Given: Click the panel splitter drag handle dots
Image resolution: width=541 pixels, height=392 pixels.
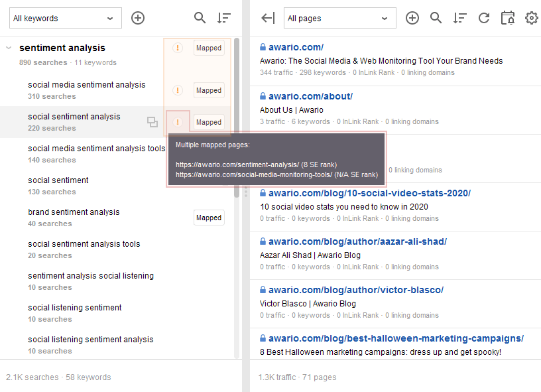Looking at the screenshot, I should (x=246, y=192).
